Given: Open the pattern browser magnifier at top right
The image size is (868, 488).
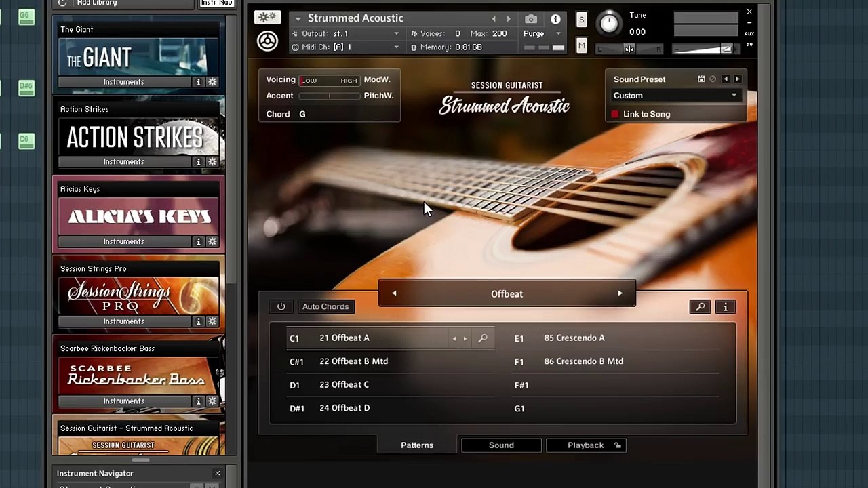Looking at the screenshot, I should pyautogui.click(x=701, y=307).
